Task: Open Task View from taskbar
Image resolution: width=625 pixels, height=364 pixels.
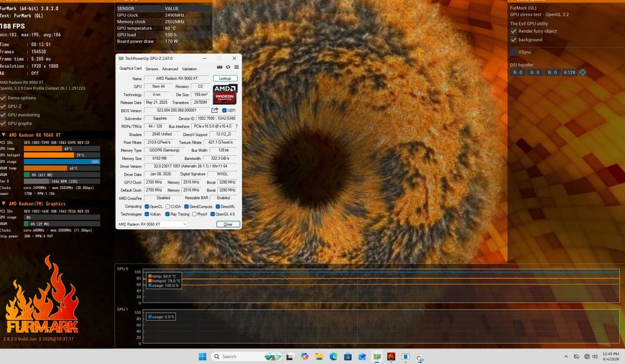Action: pos(289,357)
